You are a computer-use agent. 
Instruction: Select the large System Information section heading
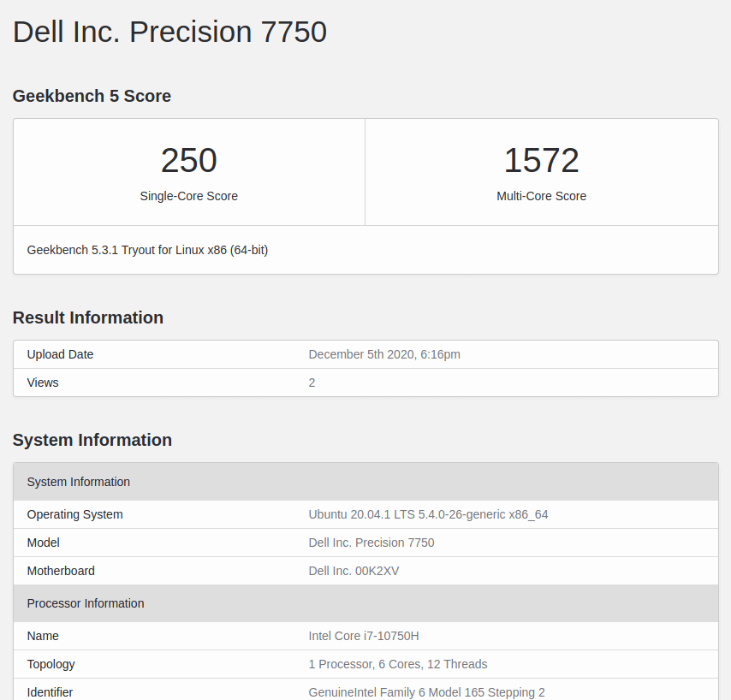point(92,440)
